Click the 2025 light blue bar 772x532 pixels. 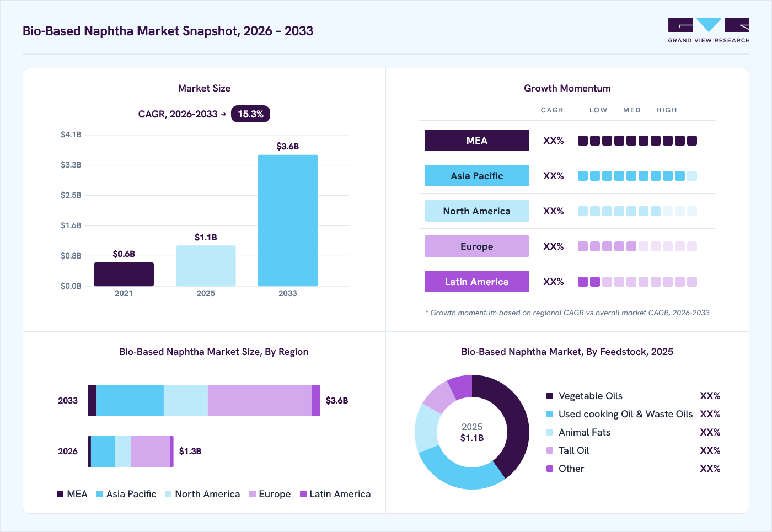click(206, 266)
